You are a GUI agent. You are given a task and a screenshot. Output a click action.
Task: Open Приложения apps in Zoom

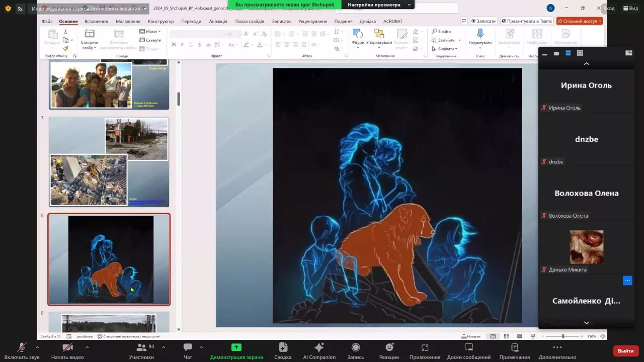pos(425,351)
